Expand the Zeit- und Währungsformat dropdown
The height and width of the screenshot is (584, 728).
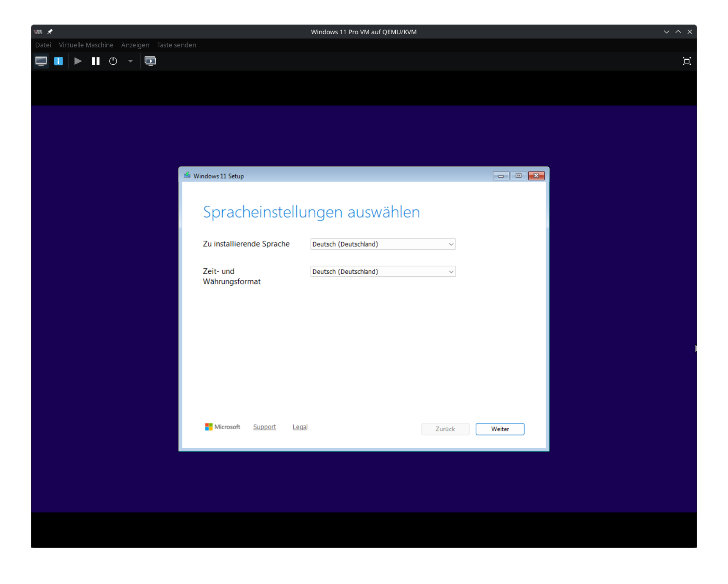pyautogui.click(x=383, y=272)
